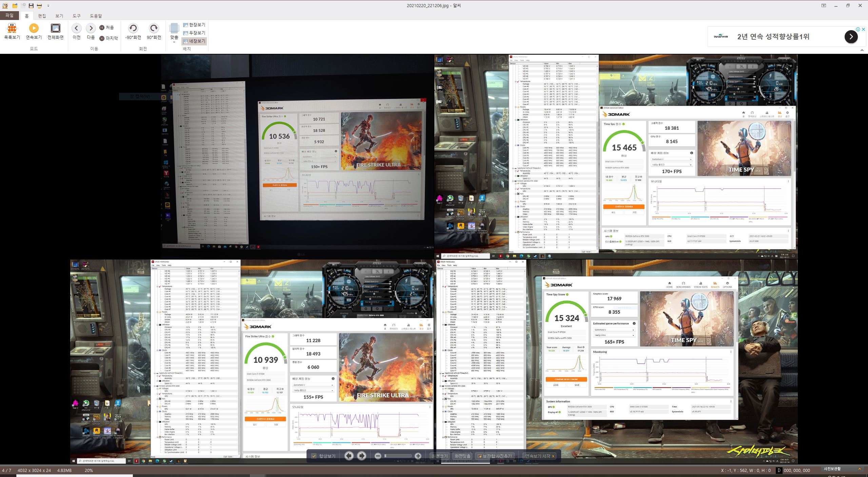Open list view with 목록보기

[x=12, y=32]
